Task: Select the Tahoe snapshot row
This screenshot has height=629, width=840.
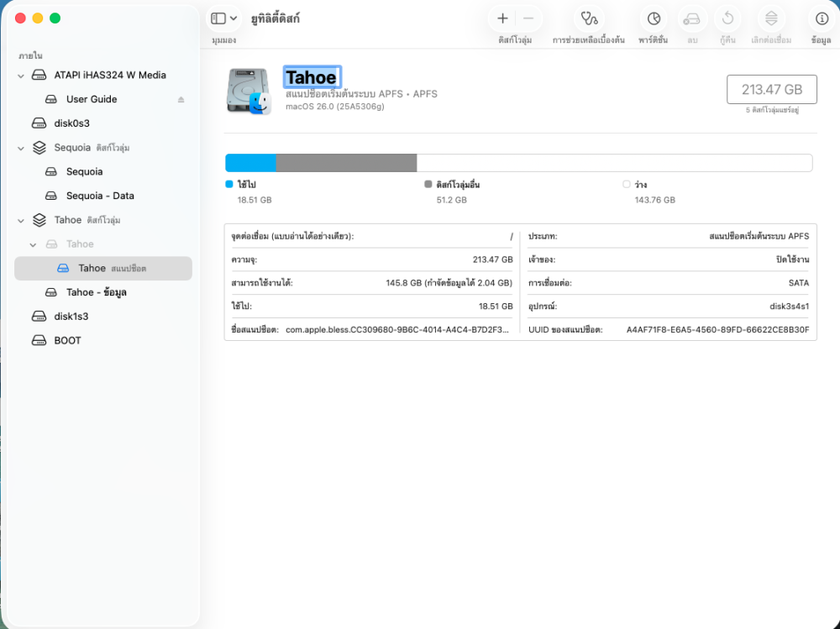Action: click(x=102, y=269)
